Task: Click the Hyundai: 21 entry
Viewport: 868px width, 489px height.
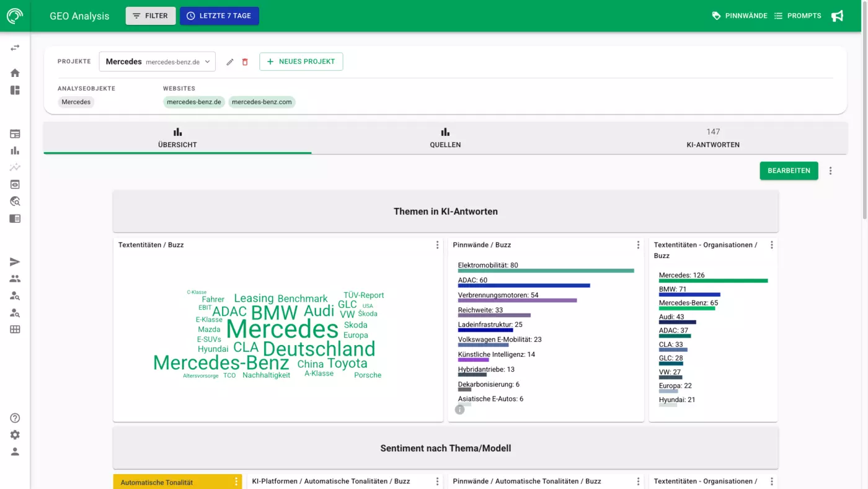Action: pyautogui.click(x=677, y=402)
